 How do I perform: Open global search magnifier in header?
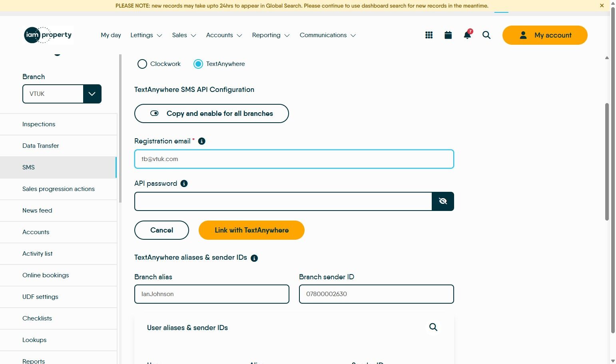(x=486, y=35)
